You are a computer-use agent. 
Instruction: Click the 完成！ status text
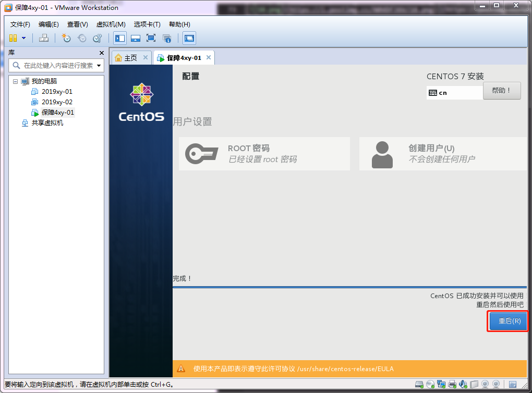point(183,278)
